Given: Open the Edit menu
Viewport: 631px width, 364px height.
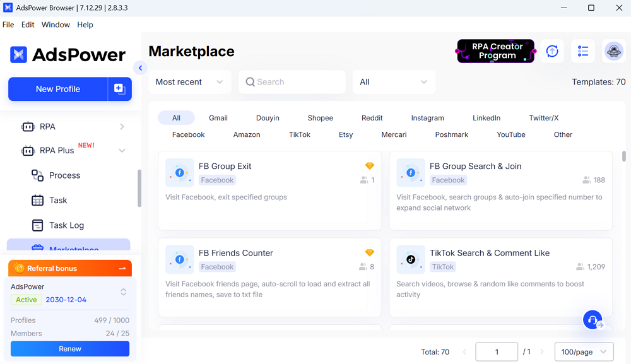Looking at the screenshot, I should click(28, 25).
